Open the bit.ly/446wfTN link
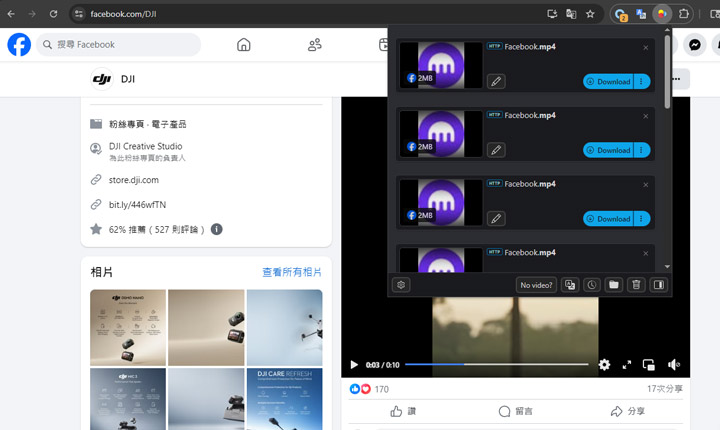720x430 pixels. pos(137,205)
